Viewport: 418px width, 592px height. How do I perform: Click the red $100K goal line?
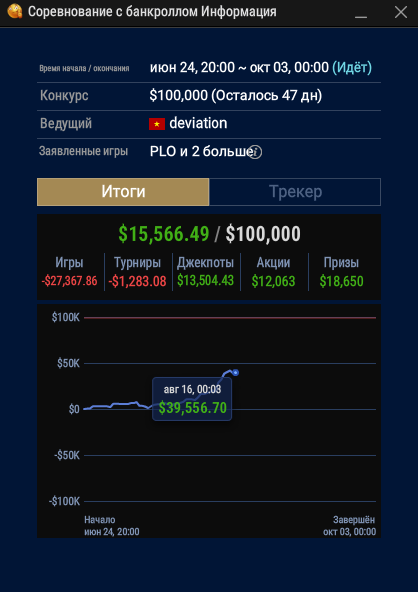click(230, 318)
